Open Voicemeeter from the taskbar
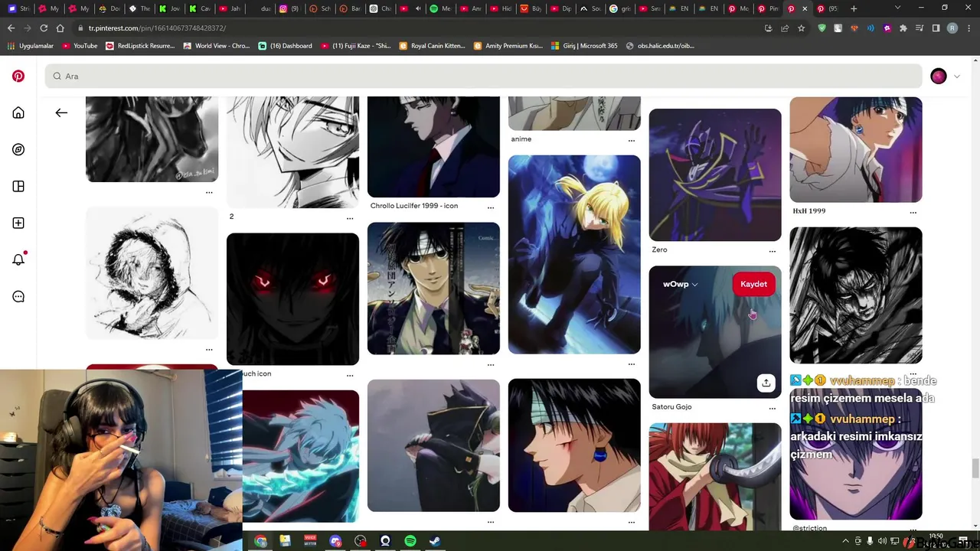 [310, 541]
